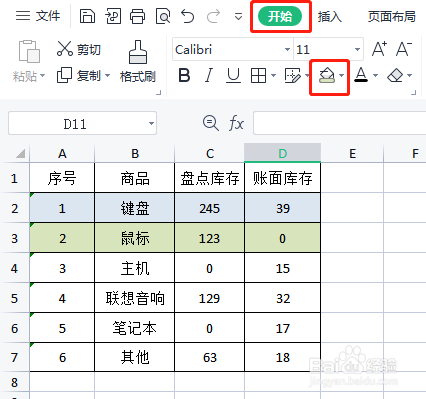Click the 剪切 cut button

79,49
